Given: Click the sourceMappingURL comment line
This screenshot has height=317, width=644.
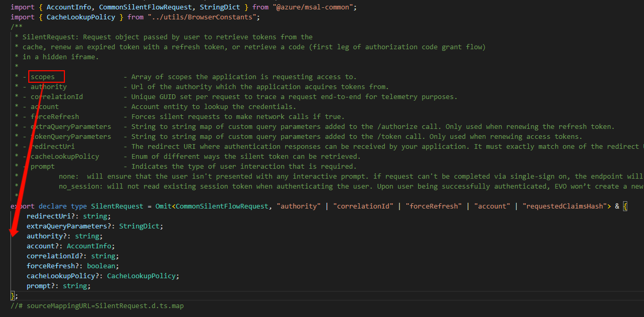Looking at the screenshot, I should (x=97, y=305).
